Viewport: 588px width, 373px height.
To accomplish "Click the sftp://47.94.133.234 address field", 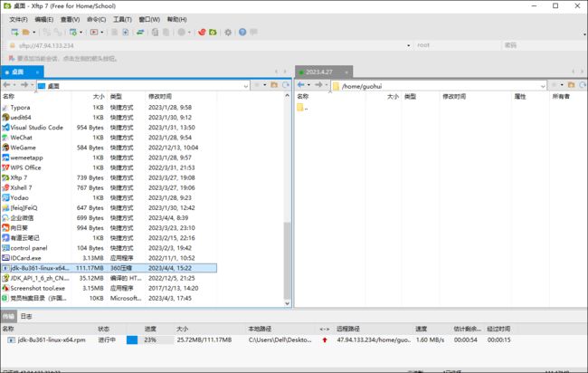I will [210, 45].
